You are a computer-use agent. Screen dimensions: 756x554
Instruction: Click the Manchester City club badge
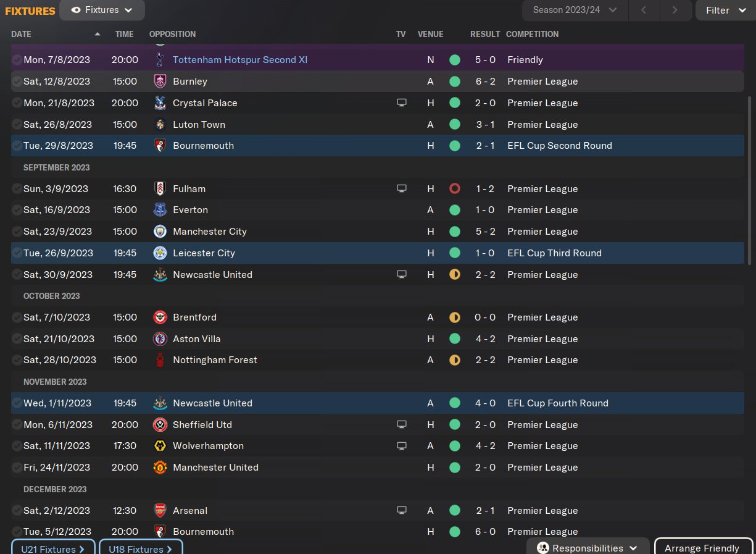pos(160,232)
